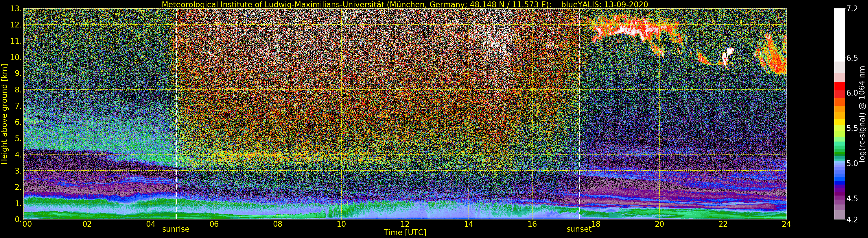
Task: Click the '6.' tick on the height axis
Action: (x=18, y=122)
